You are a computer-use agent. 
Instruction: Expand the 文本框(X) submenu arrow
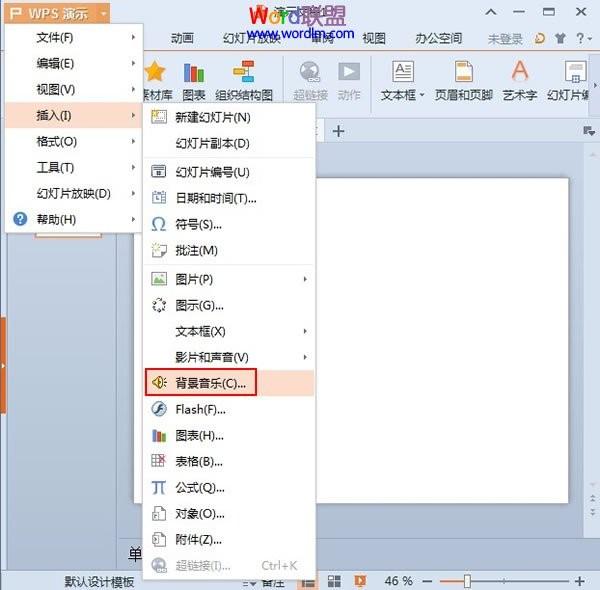pos(305,331)
